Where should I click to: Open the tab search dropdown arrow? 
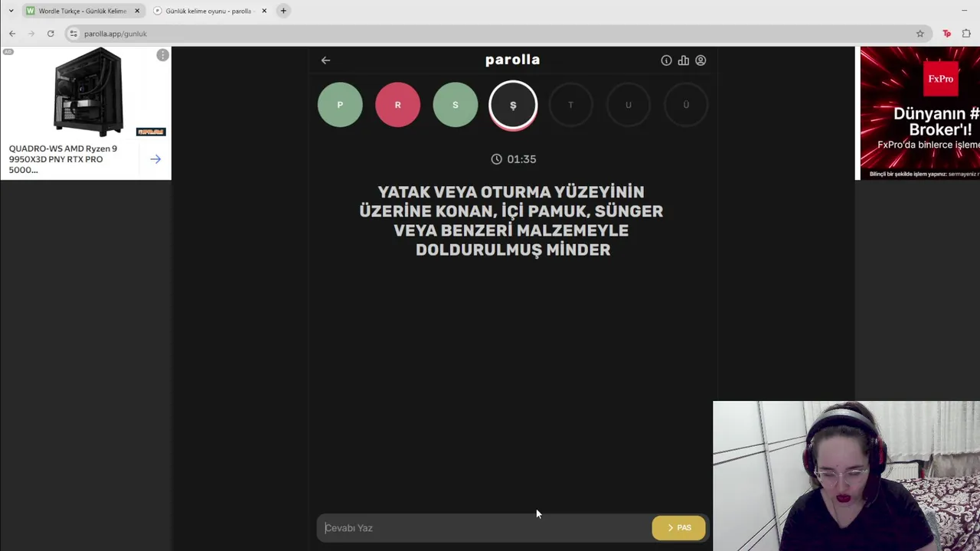pyautogui.click(x=11, y=11)
